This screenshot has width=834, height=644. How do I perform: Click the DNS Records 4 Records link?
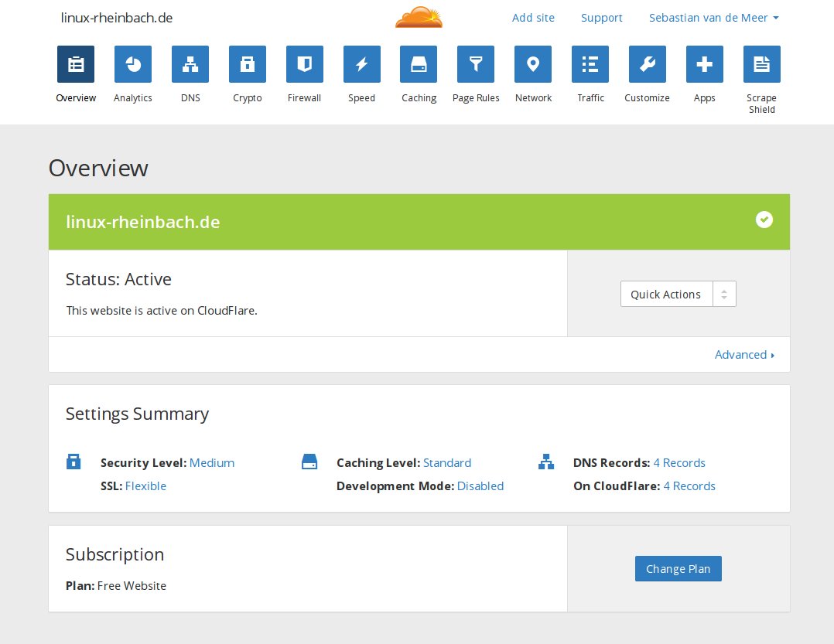pos(679,463)
